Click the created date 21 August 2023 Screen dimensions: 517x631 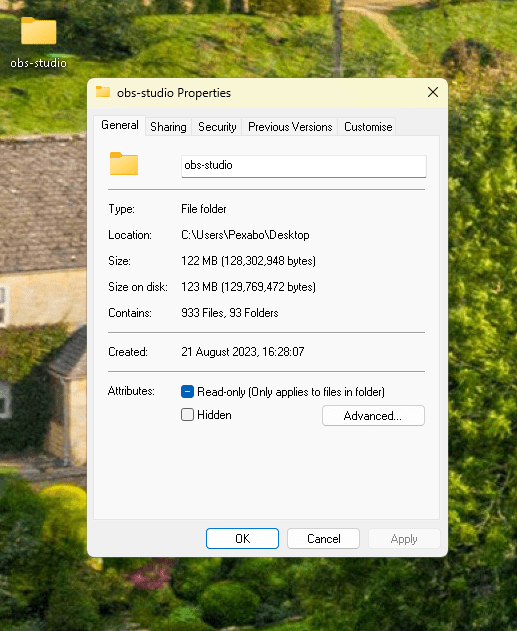(243, 352)
